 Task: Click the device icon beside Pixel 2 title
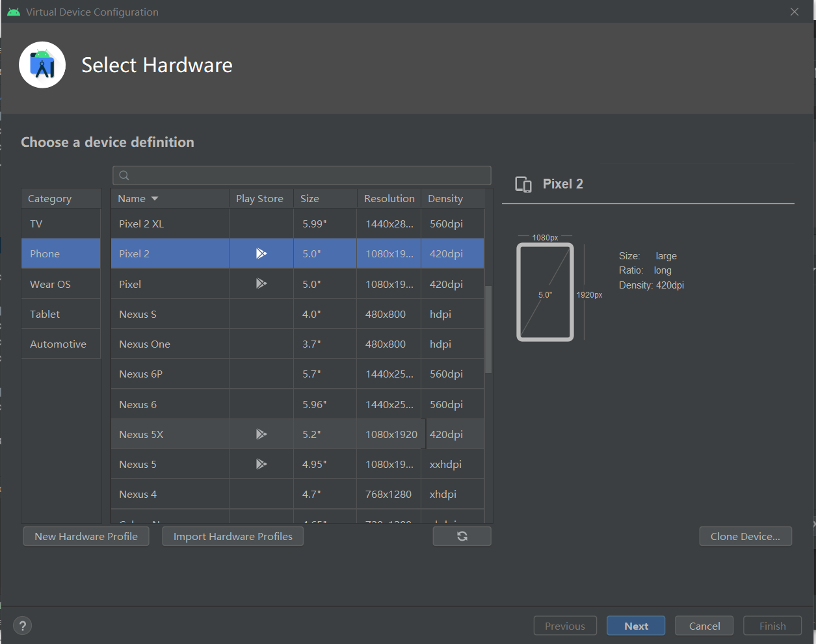click(x=523, y=185)
